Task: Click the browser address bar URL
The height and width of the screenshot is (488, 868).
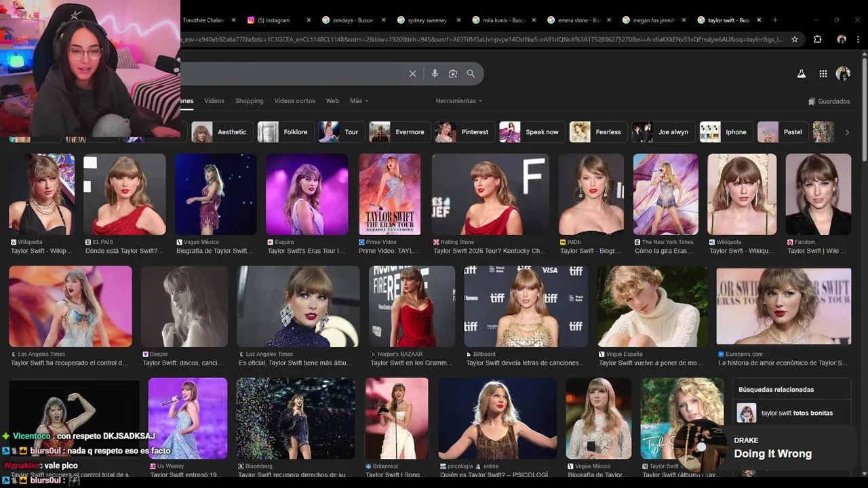Action: 481,39
